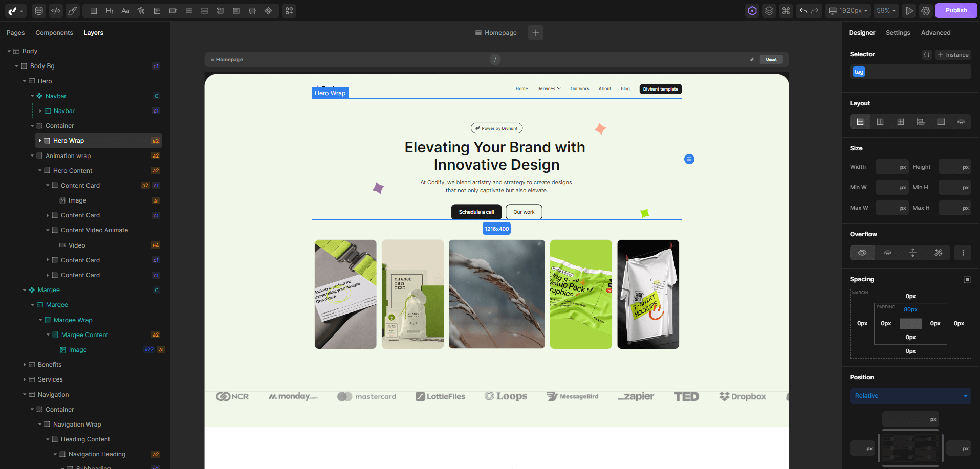Select the Animation wrap layer
This screenshot has width=980, height=469.
pyautogui.click(x=68, y=156)
